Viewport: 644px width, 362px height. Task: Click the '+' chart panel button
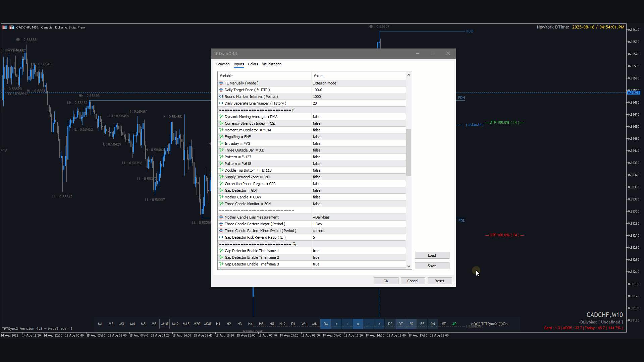tap(347, 324)
